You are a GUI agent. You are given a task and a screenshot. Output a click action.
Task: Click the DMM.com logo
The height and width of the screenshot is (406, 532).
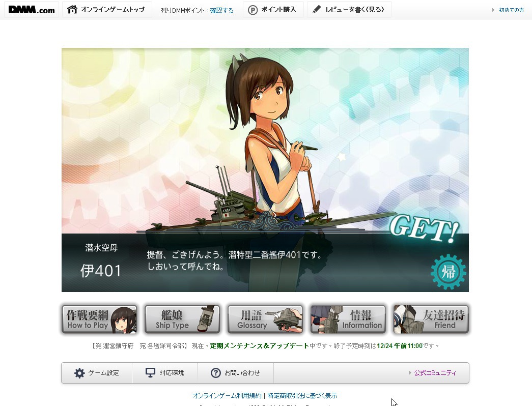click(32, 10)
